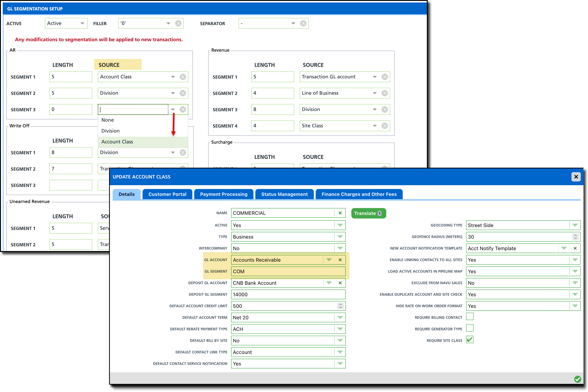Clear the SEPARATOR field with X icon
The width and height of the screenshot is (588, 392).
click(303, 23)
